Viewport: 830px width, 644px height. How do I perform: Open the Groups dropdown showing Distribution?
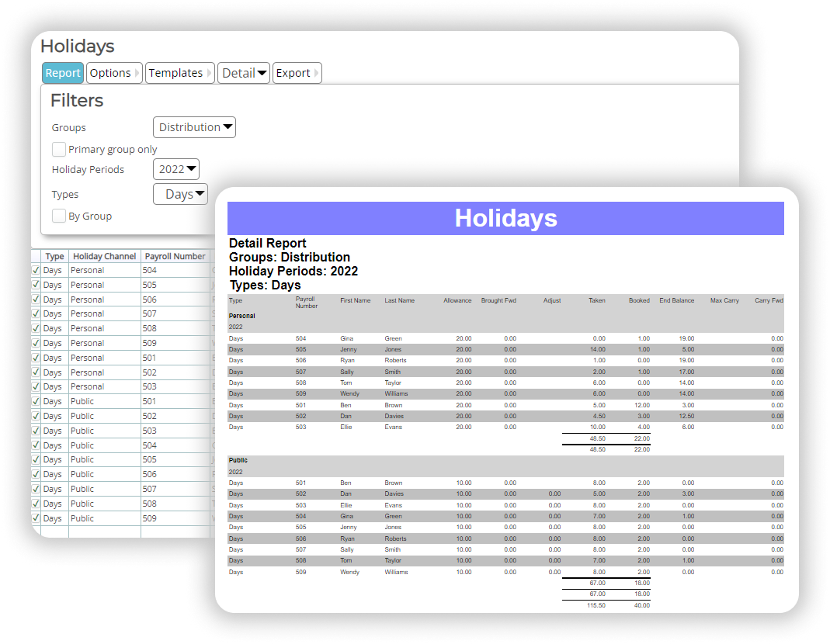(x=194, y=126)
